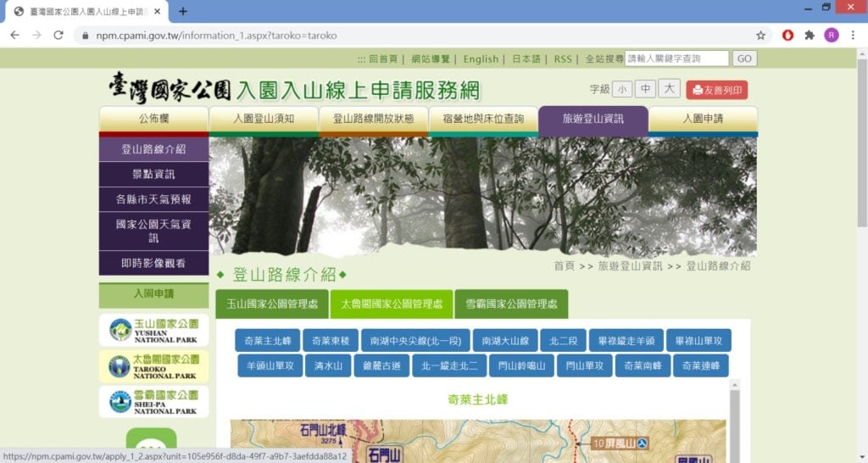This screenshot has width=868, height=463.
Task: Select the 奇萊連峰 route button
Action: (701, 365)
